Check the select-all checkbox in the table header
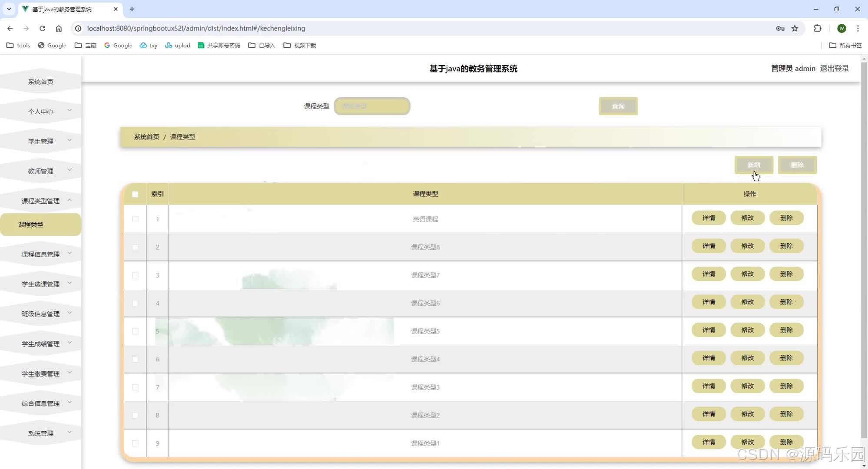 [x=135, y=194]
